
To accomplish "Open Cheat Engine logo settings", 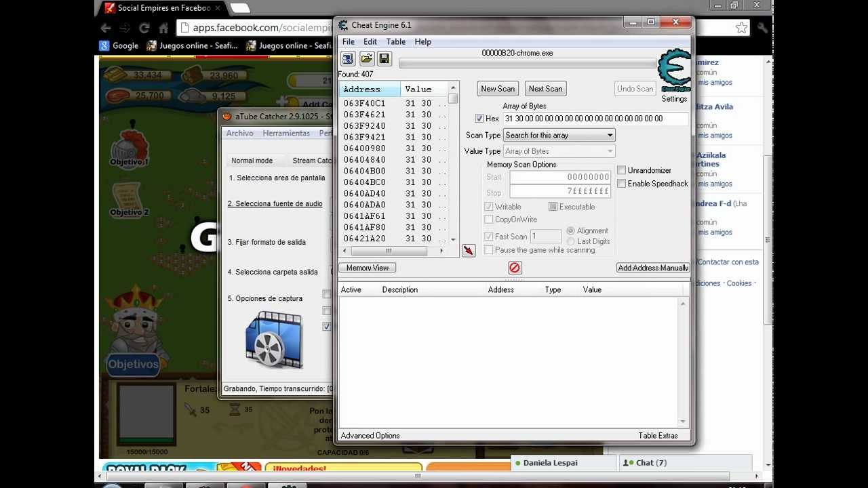I will click(x=674, y=71).
